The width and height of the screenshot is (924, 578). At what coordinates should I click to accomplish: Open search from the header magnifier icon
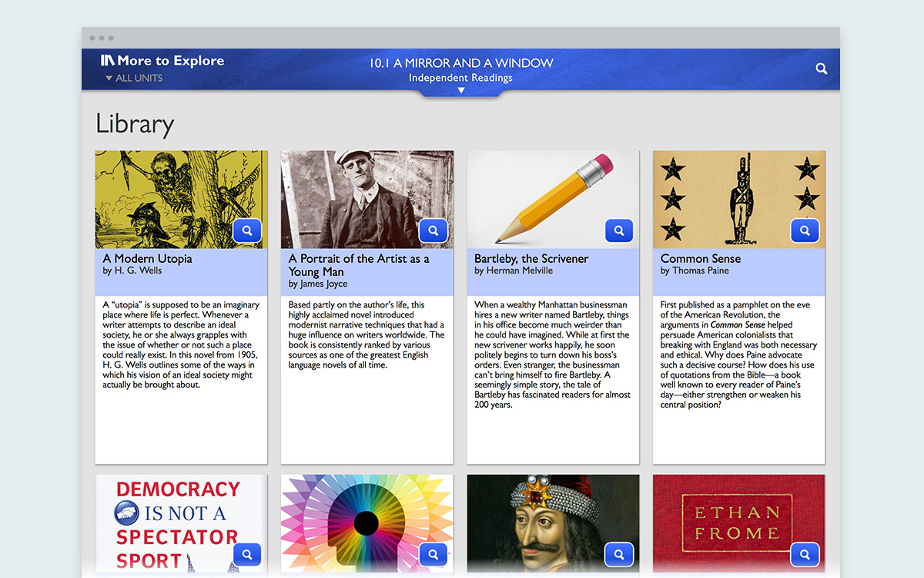tap(822, 69)
